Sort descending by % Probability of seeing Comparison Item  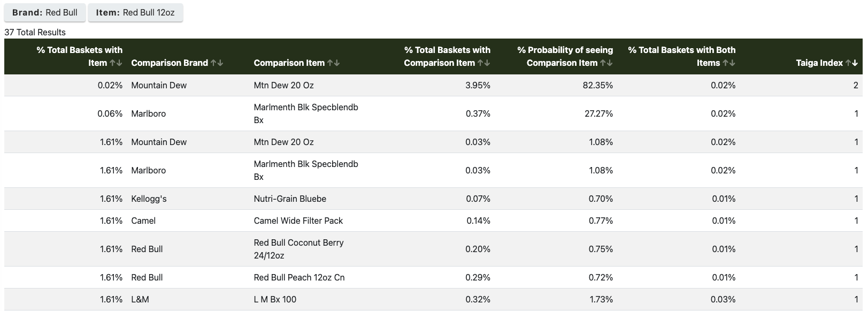(609, 63)
